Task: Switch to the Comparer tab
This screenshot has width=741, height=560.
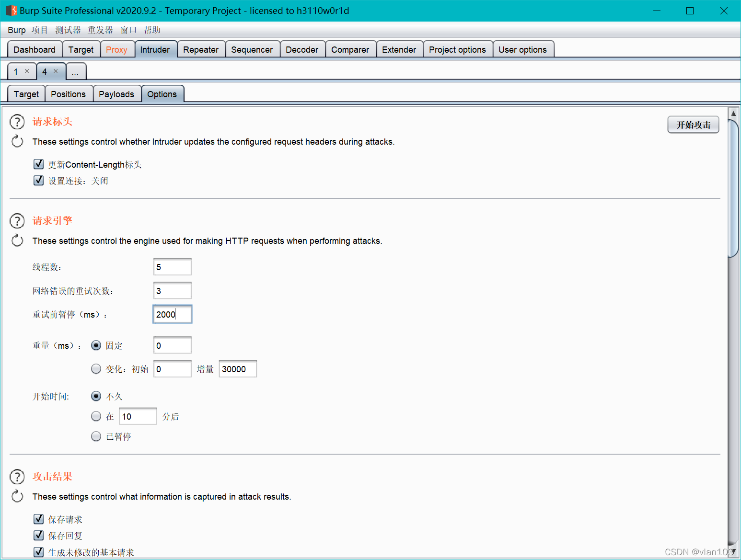Action: coord(350,49)
